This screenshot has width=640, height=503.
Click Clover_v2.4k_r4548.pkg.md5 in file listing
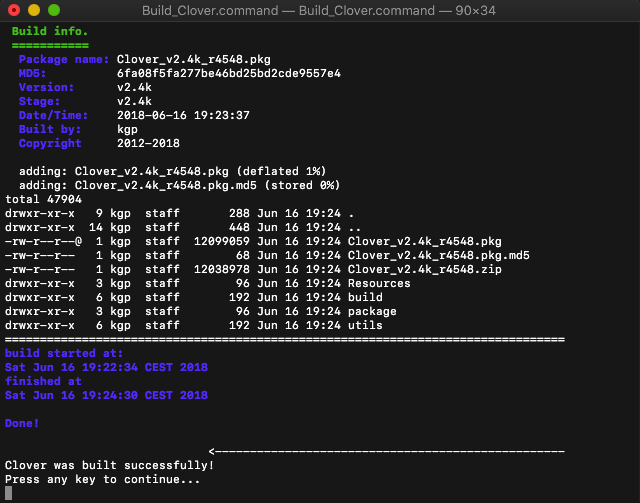click(x=438, y=256)
